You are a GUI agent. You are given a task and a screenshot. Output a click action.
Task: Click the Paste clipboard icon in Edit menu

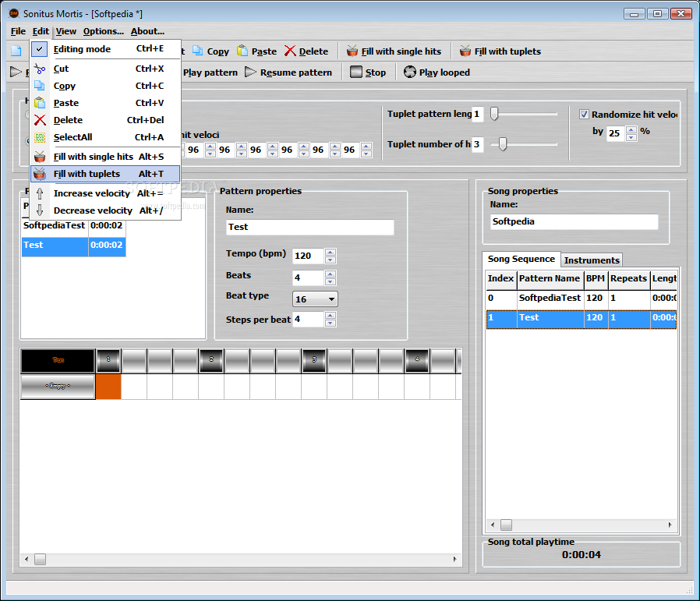(40, 103)
